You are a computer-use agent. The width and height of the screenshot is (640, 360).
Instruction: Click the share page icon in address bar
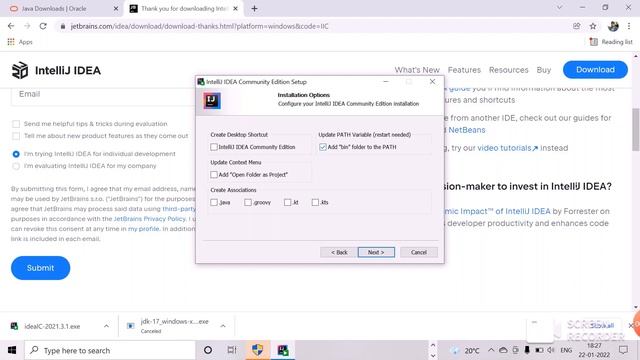click(x=576, y=26)
